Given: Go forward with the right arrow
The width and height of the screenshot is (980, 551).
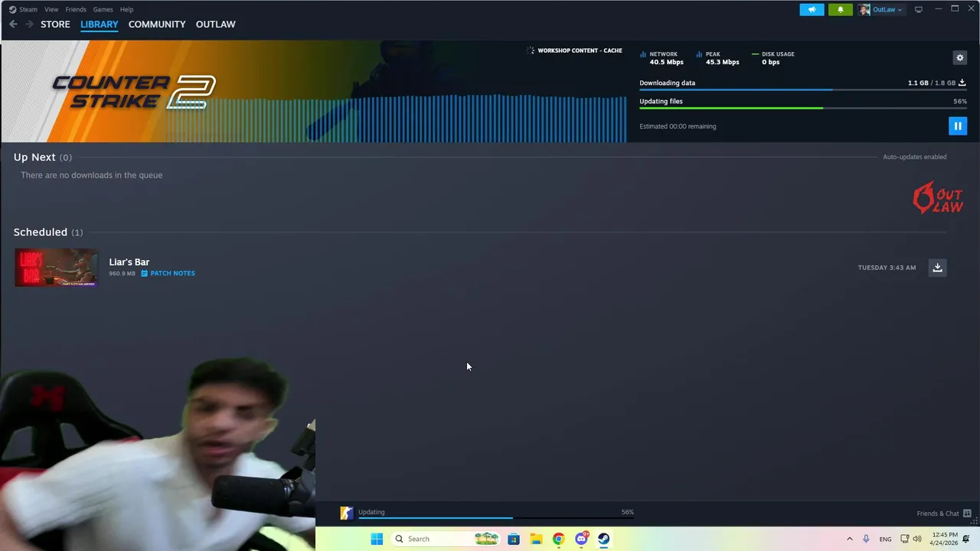Looking at the screenshot, I should point(29,24).
